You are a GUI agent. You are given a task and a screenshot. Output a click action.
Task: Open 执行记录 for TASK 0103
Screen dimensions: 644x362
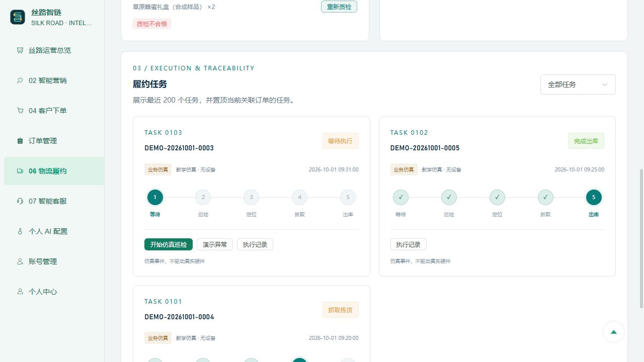[255, 244]
